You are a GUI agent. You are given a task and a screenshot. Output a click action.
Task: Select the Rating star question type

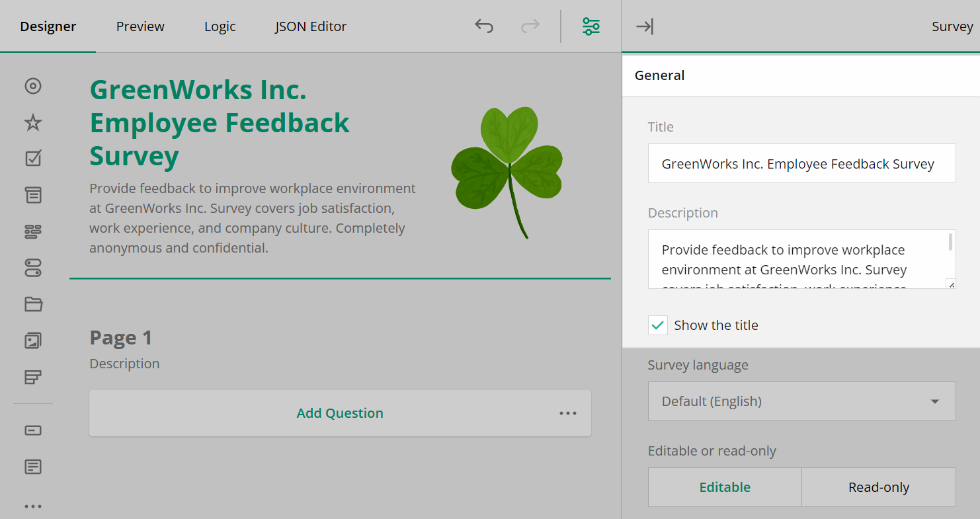pyautogui.click(x=33, y=122)
